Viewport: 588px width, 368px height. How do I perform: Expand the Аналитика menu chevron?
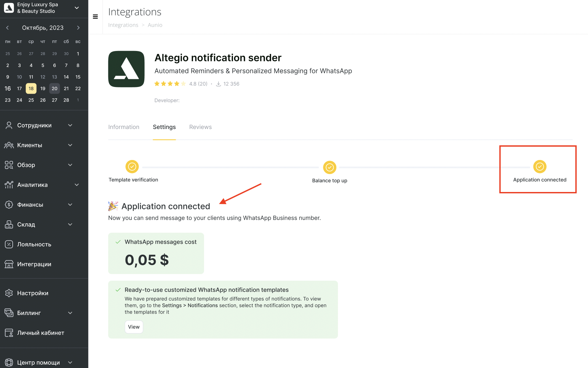point(77,185)
